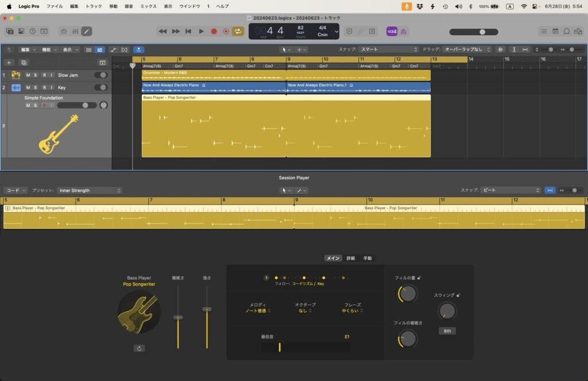Go to beginning with transport button
Screen dimensions: 588x381
click(188, 32)
